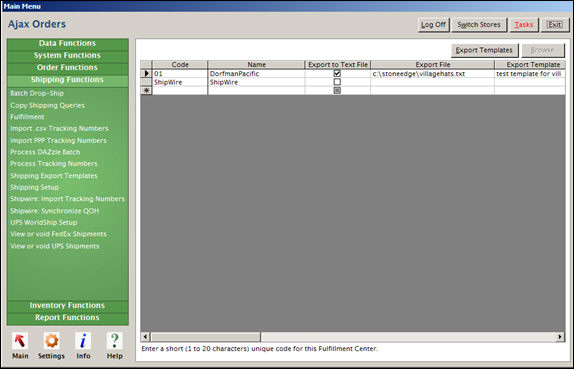Select the DorfmanPacific name cell
The height and width of the screenshot is (369, 574).
pos(256,74)
